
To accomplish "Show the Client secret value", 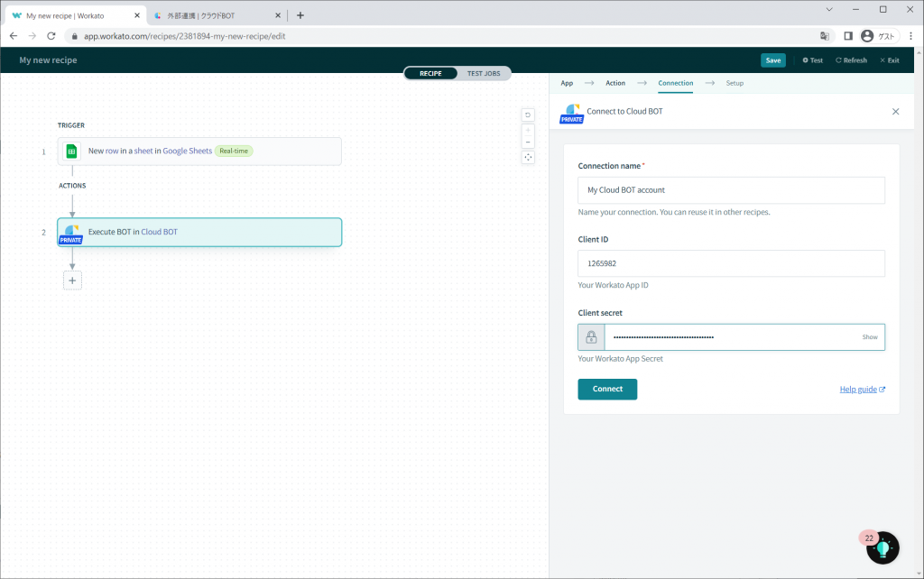I will pos(870,337).
